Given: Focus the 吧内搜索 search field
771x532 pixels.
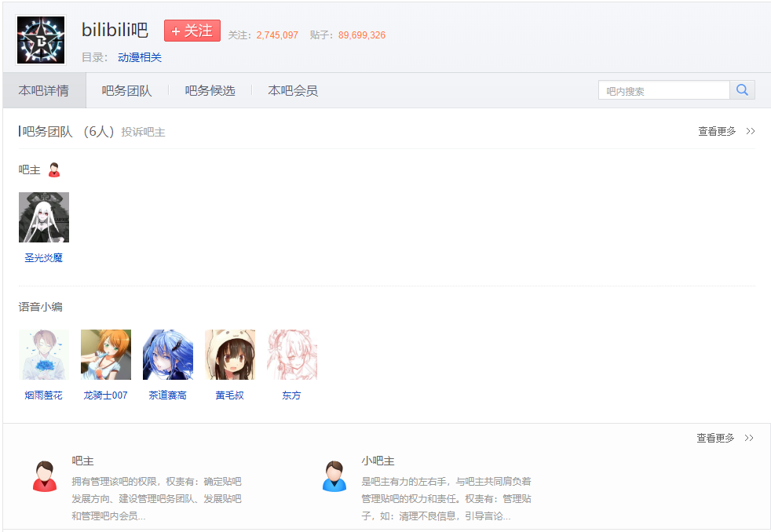Looking at the screenshot, I should (663, 91).
